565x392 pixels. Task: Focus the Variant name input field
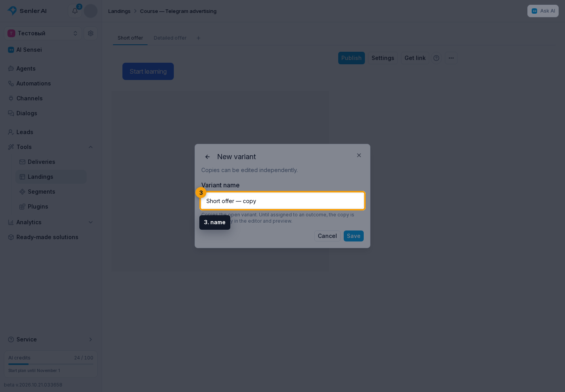pyautogui.click(x=282, y=201)
